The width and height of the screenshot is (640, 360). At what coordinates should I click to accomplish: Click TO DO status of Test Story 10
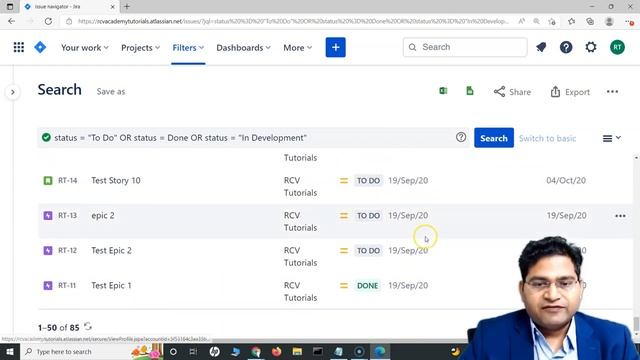368,180
